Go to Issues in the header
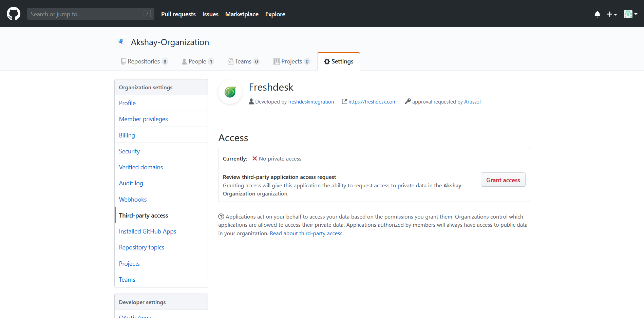 click(210, 14)
